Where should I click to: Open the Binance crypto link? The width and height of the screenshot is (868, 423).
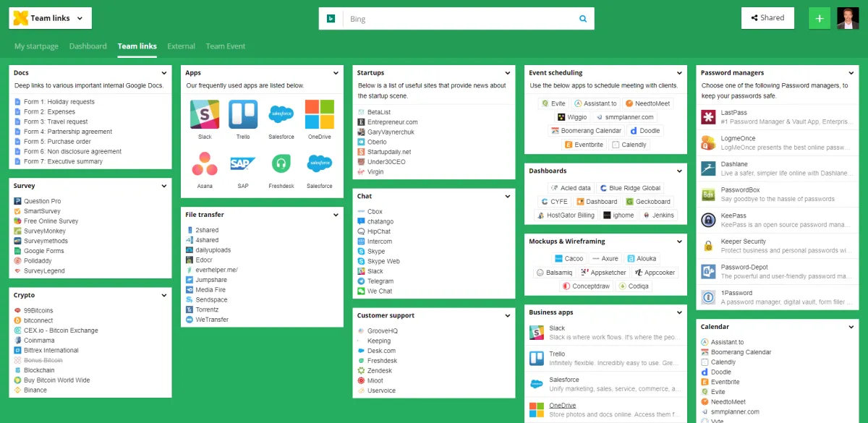pos(35,390)
